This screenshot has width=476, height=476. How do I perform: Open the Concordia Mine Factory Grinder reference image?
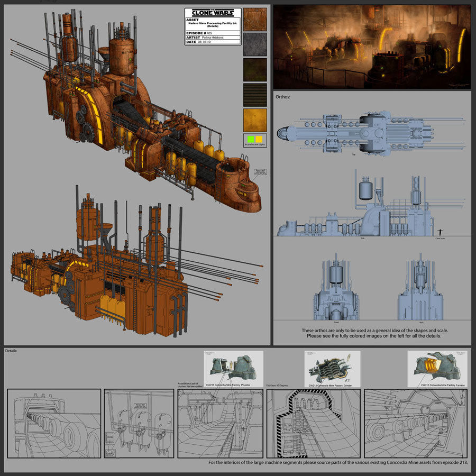[333, 369]
